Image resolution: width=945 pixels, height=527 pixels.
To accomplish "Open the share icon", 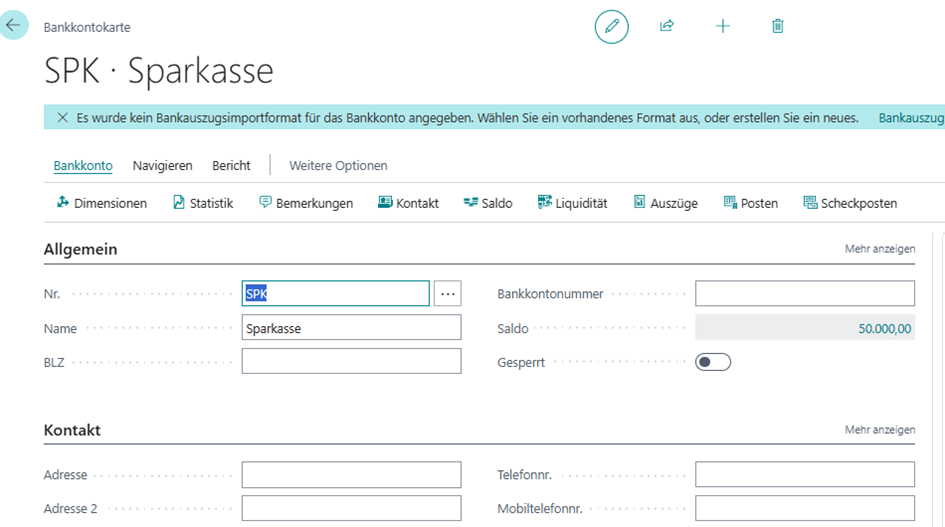I will (667, 27).
